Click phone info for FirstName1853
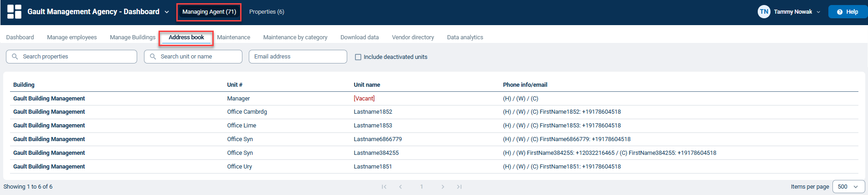The height and width of the screenshot is (195, 868). (562, 126)
